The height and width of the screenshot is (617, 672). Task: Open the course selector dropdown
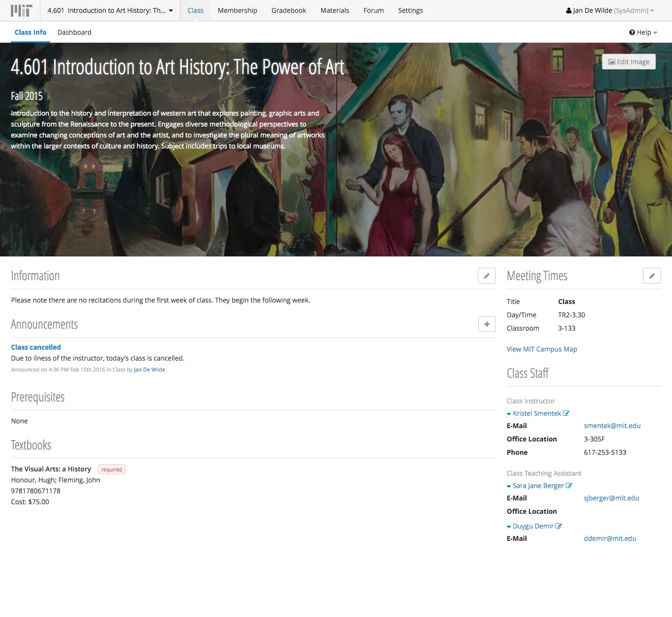[x=110, y=10]
